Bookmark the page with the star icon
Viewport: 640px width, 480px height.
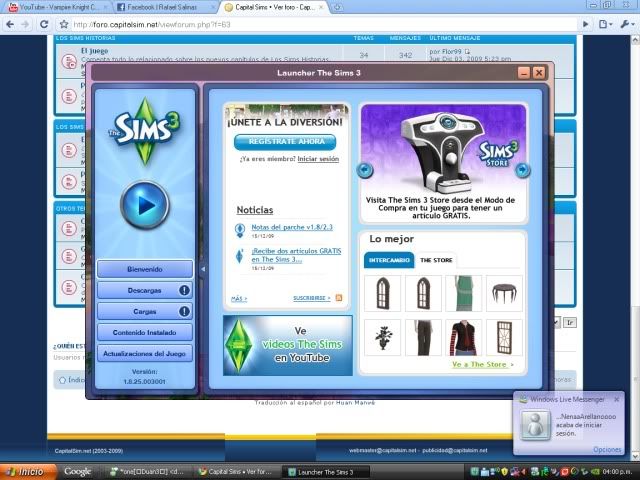tap(64, 24)
